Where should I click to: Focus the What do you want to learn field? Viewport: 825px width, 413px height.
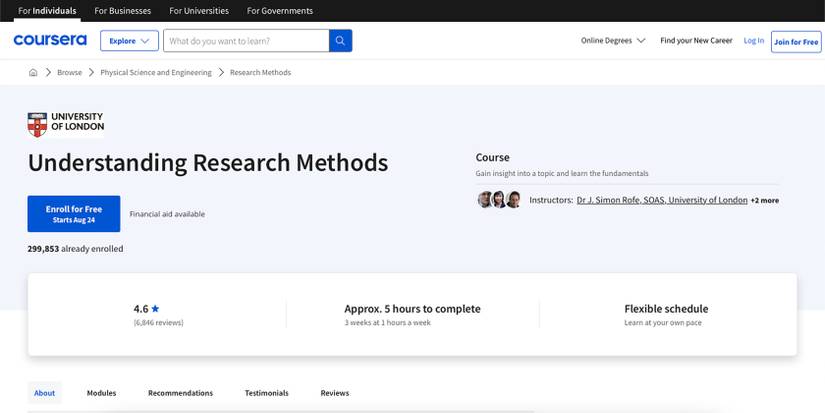[x=246, y=41]
